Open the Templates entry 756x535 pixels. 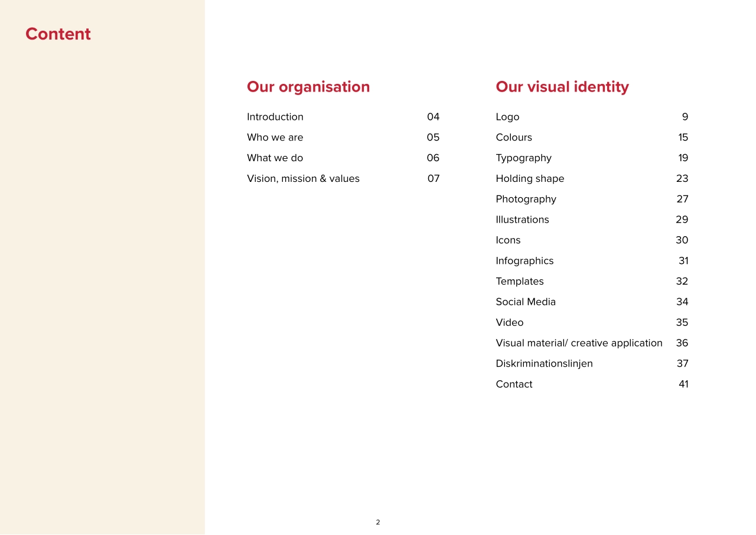pyautogui.click(x=520, y=281)
